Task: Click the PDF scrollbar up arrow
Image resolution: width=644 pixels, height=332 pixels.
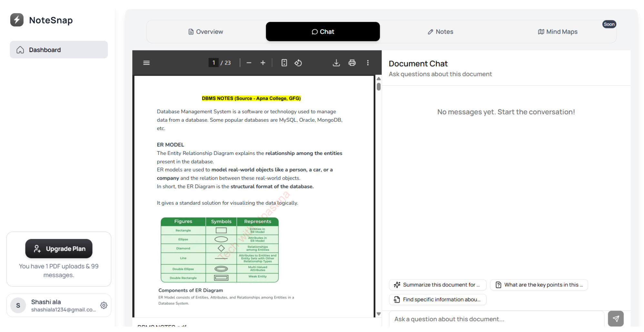Action: point(379,79)
